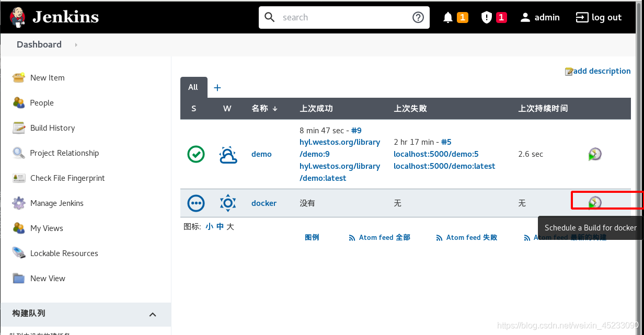Click the Project Relationship magnifier icon
644x335 pixels.
pyautogui.click(x=19, y=153)
